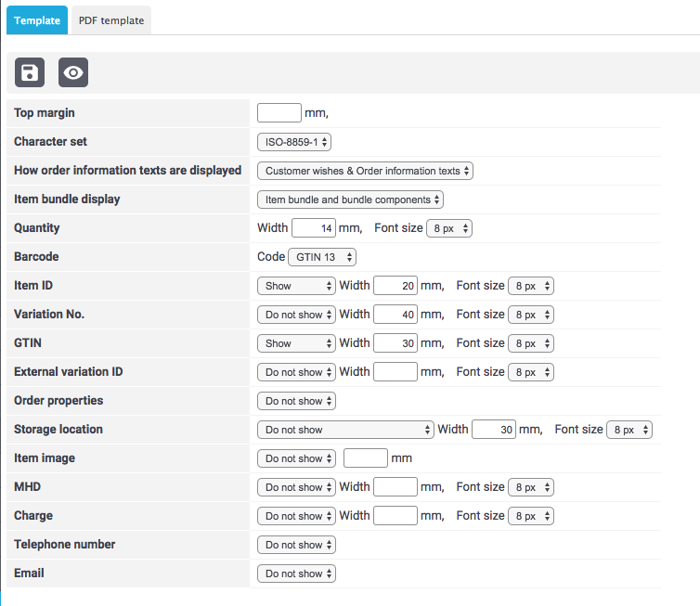Switch to the PDF template tab

point(111,20)
